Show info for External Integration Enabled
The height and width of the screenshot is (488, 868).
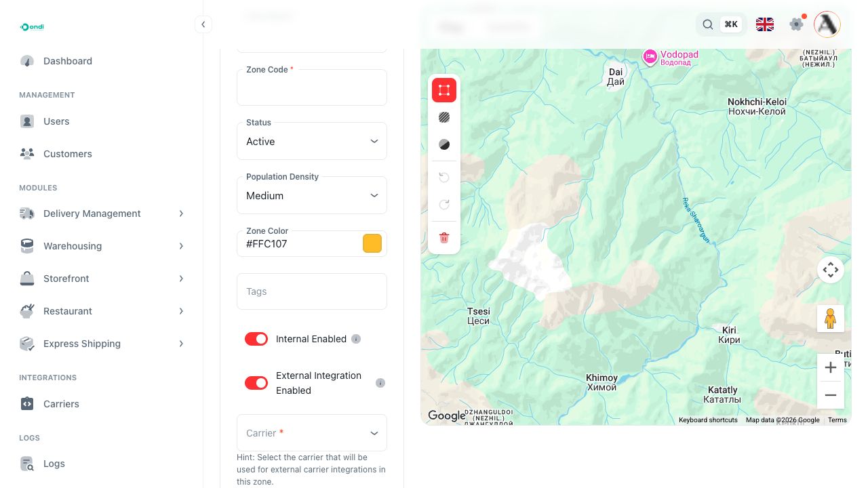[380, 383]
